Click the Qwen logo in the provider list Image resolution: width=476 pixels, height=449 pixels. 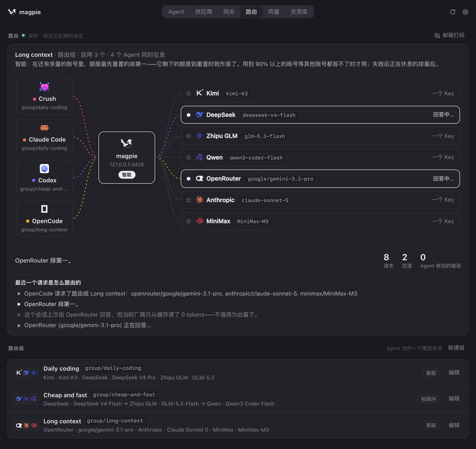[200, 157]
